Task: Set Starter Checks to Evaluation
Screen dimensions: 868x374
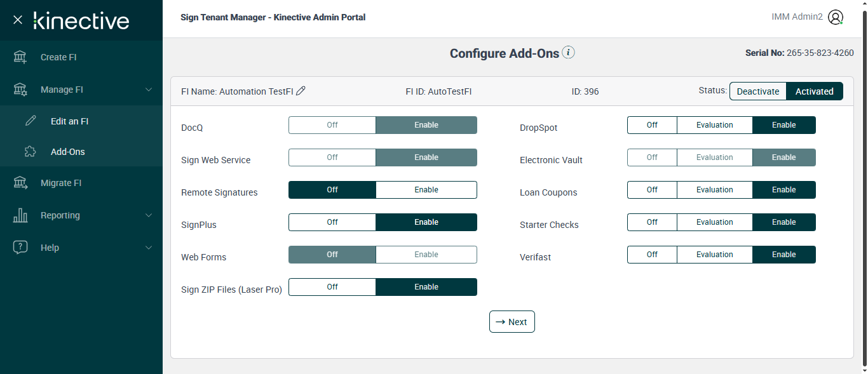Action: point(715,222)
